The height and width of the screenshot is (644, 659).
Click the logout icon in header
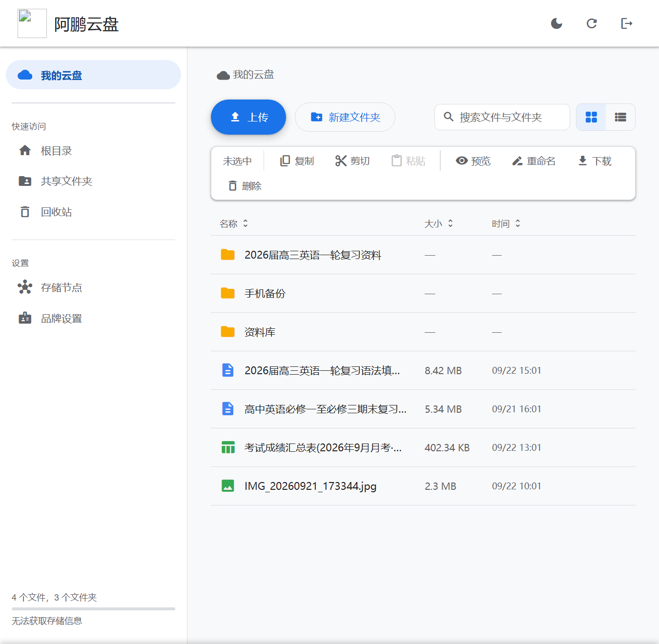[627, 23]
